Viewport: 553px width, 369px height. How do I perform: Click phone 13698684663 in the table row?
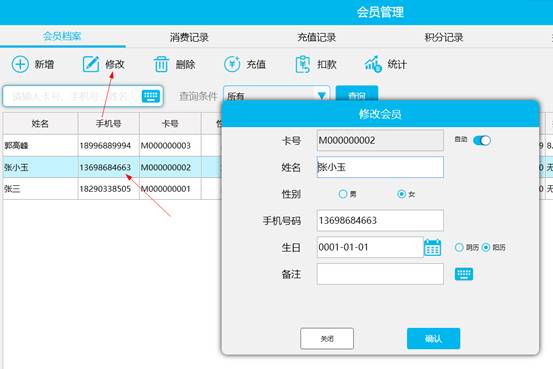click(105, 167)
